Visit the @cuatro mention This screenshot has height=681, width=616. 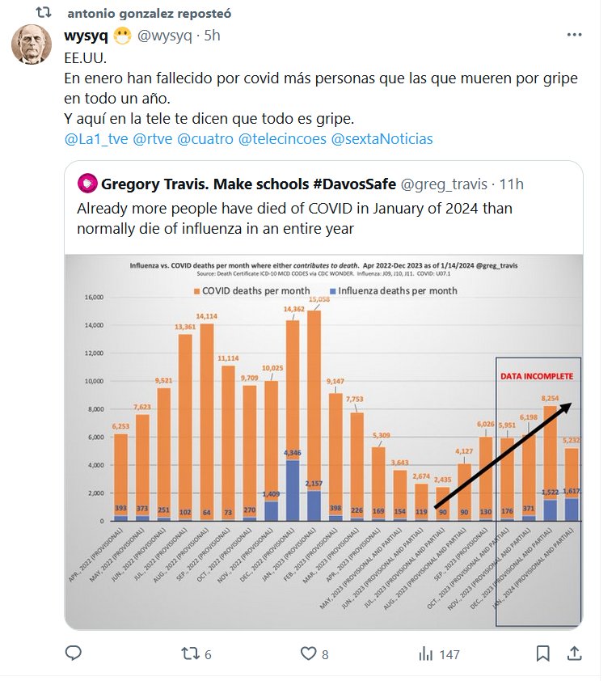pyautogui.click(x=205, y=138)
